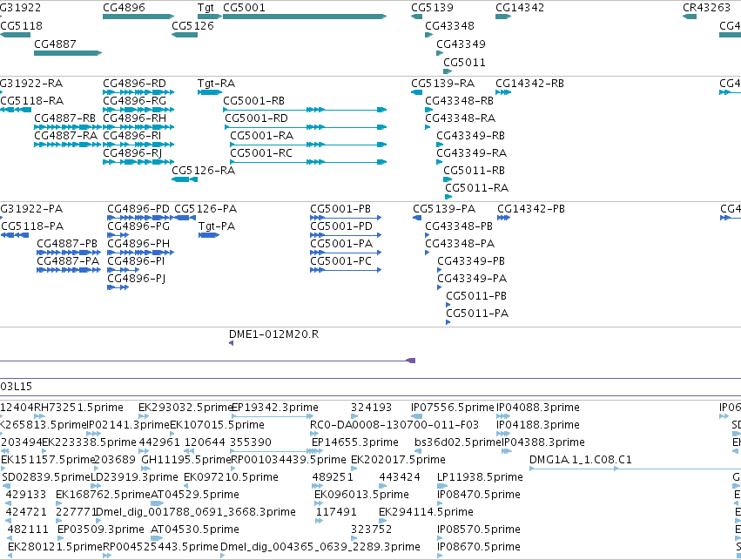Image resolution: width=741 pixels, height=560 pixels.
Task: Click transcript CG5001-RD
Action: click(306, 127)
